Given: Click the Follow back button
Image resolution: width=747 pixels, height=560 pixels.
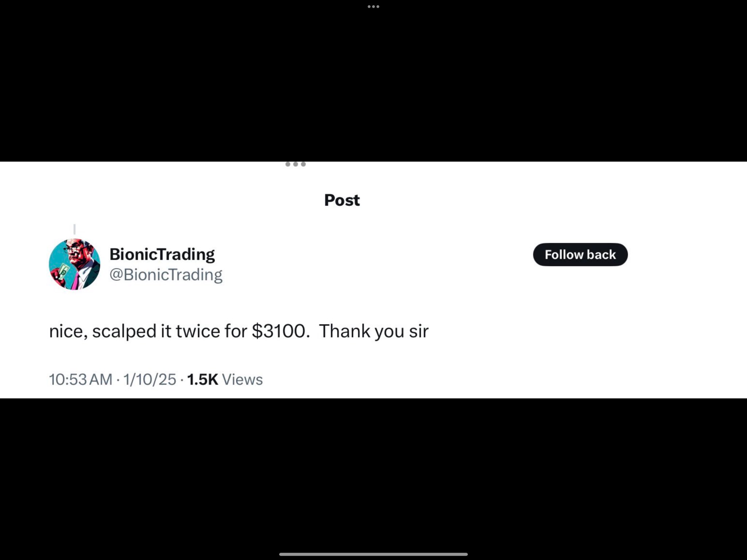Looking at the screenshot, I should tap(580, 255).
